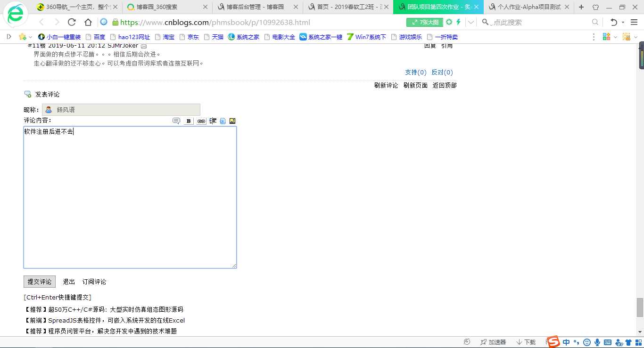The image size is (644, 348).
Task: Open a new tab with the plus icon
Action: [581, 7]
